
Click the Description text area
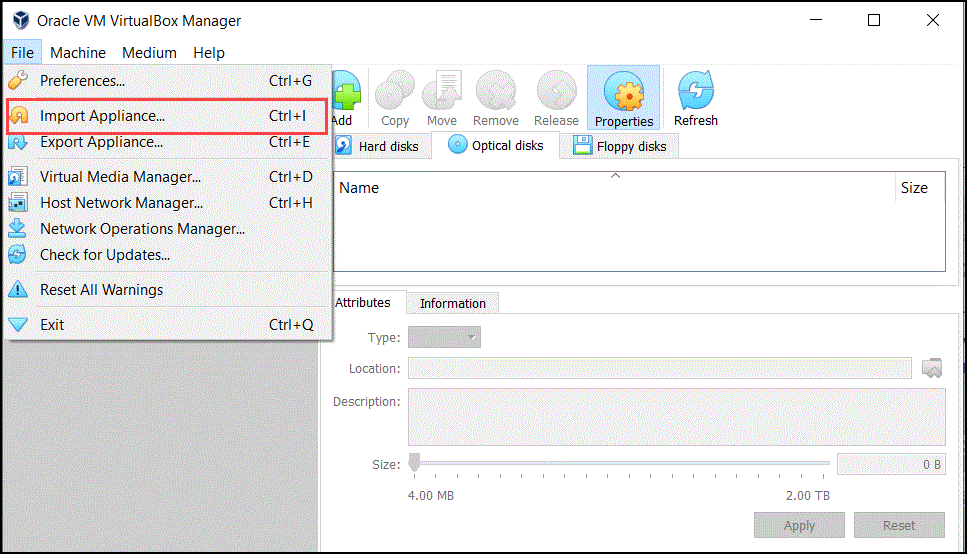coord(677,417)
